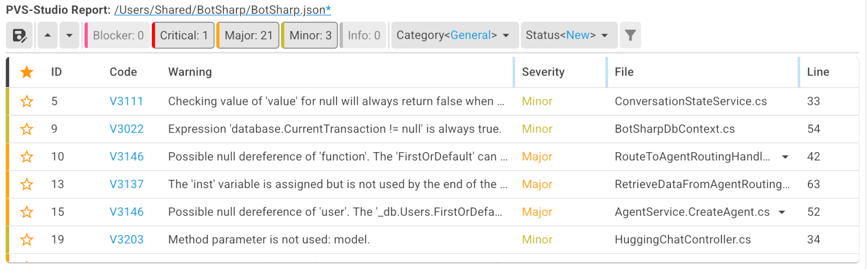The height and width of the screenshot is (269, 868).
Task: Click the save report icon
Action: pyautogui.click(x=20, y=35)
